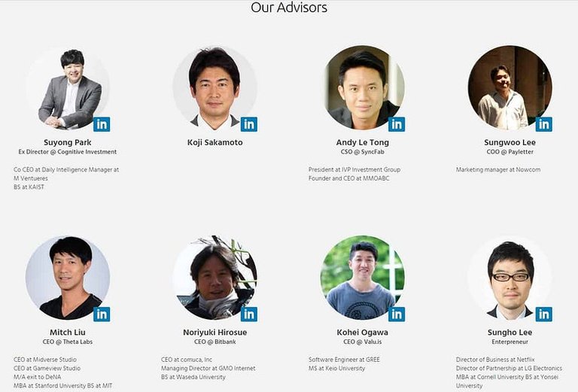Open Mitch Liu's LinkedIn icon
Viewport: 578px width, 392px height.
[102, 314]
